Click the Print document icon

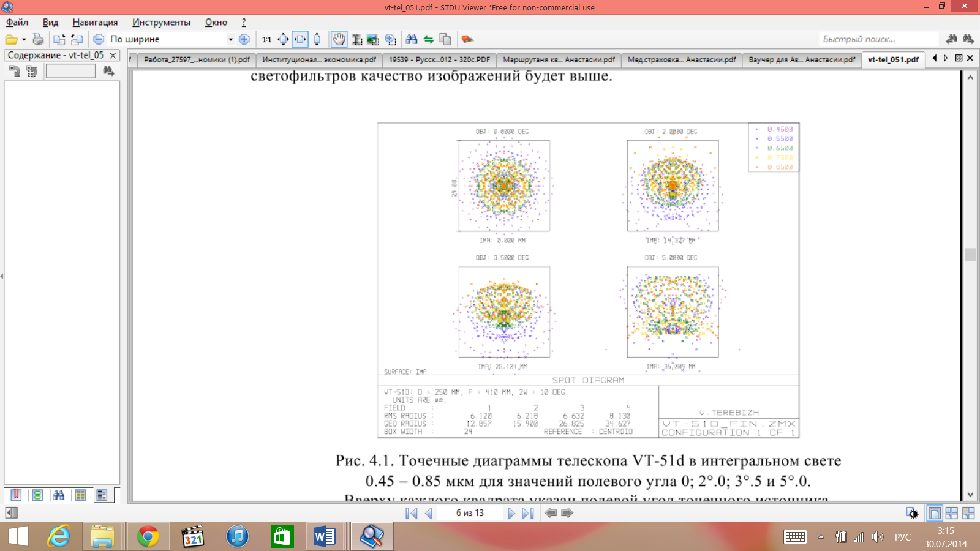(x=38, y=39)
